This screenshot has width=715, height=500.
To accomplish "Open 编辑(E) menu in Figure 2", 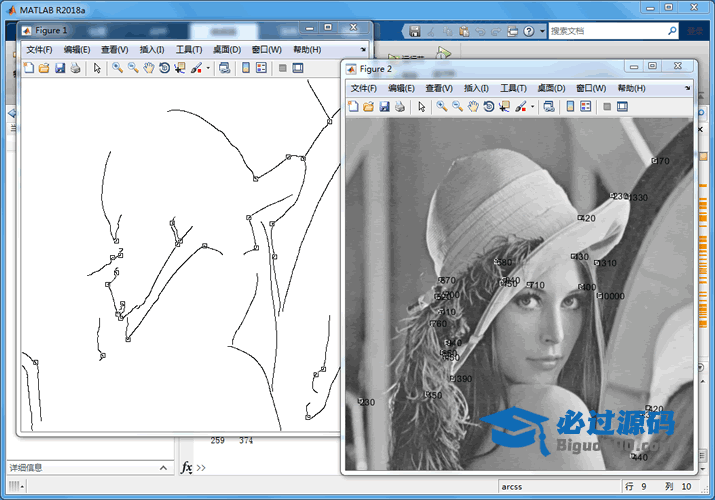I will click(x=401, y=88).
